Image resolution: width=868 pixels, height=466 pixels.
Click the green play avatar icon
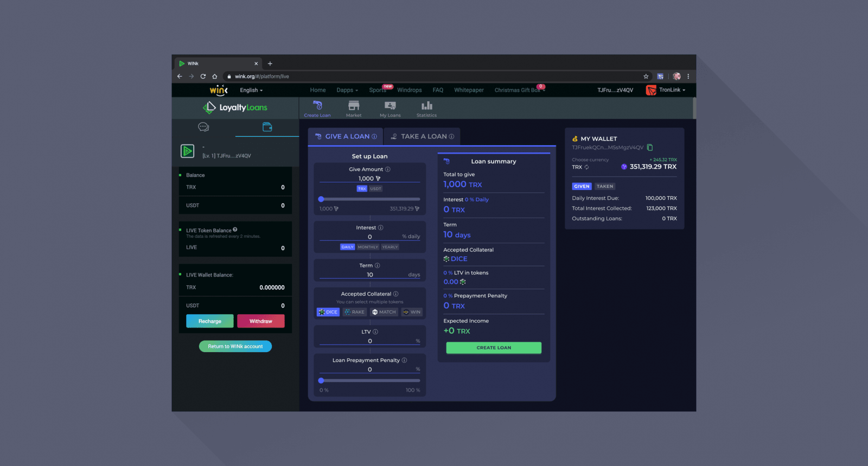click(x=187, y=151)
